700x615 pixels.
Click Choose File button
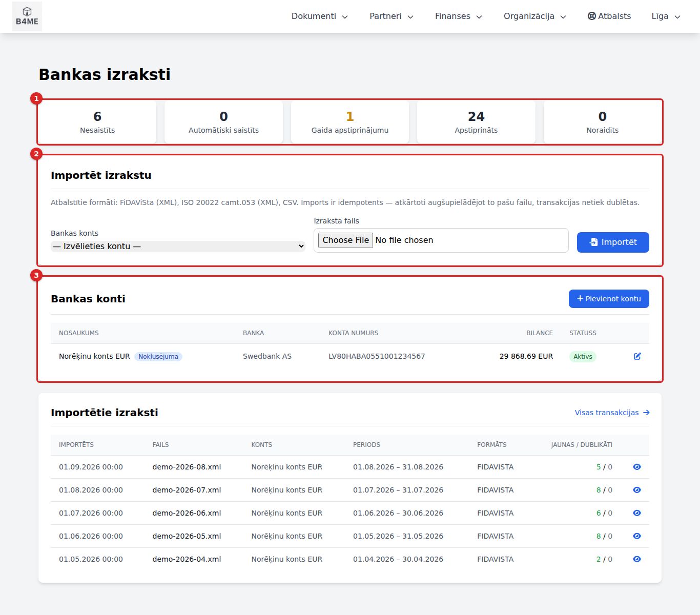point(346,240)
